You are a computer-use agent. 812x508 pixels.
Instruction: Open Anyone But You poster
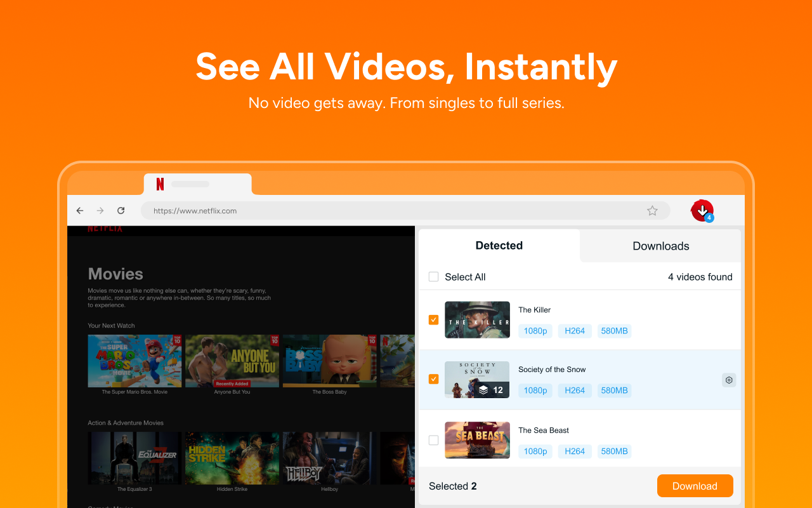(x=232, y=361)
